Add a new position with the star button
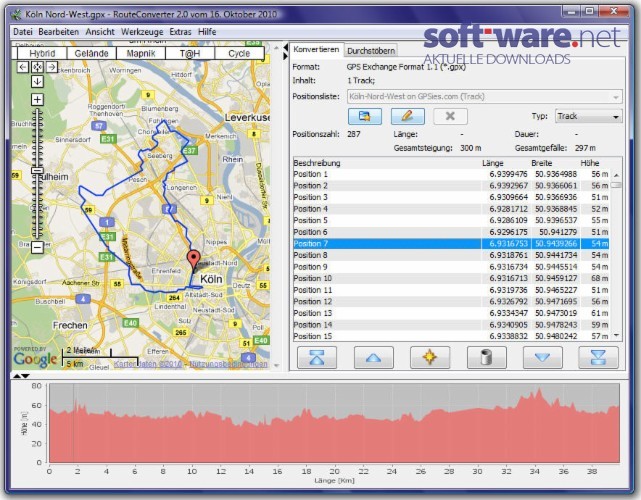 click(430, 358)
